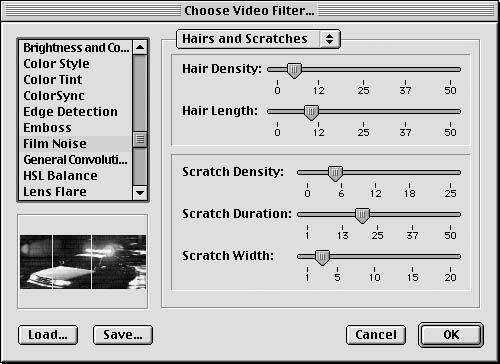This screenshot has height=364, width=500.
Task: Click the Hair Density slider thumb
Action: [294, 71]
